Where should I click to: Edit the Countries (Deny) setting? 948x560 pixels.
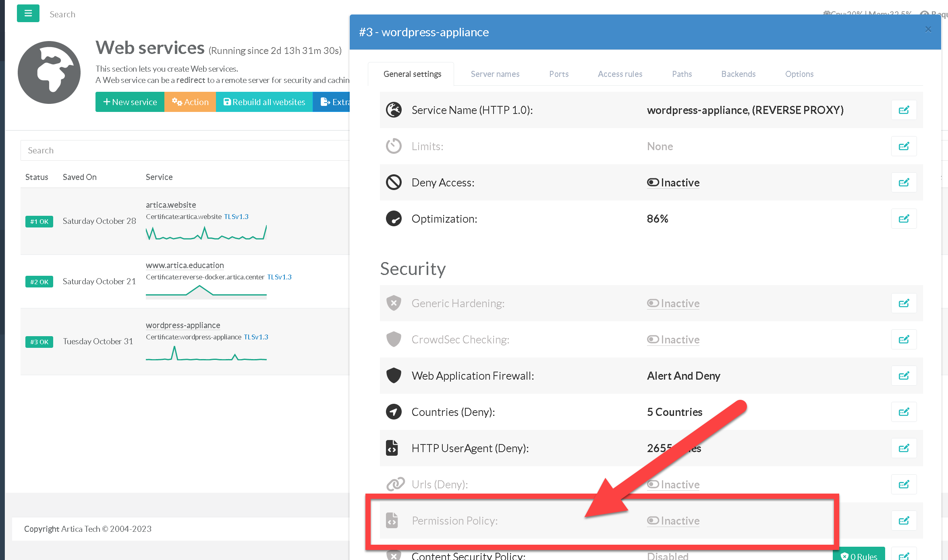(904, 412)
